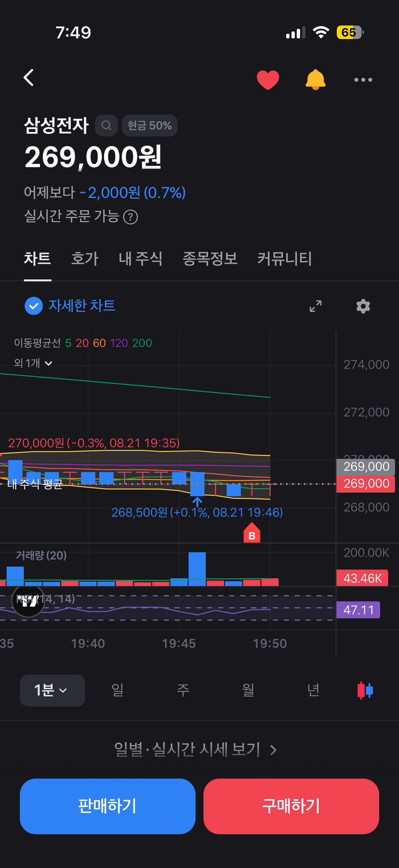Open the 커뮤니티 tab
The height and width of the screenshot is (868, 399).
coord(285,259)
